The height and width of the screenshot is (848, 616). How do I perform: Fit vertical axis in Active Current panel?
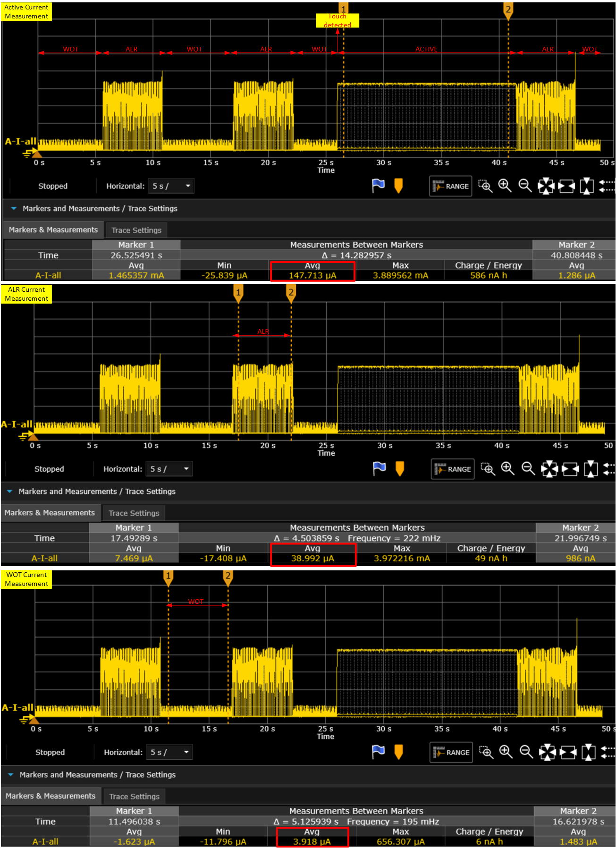(x=587, y=186)
